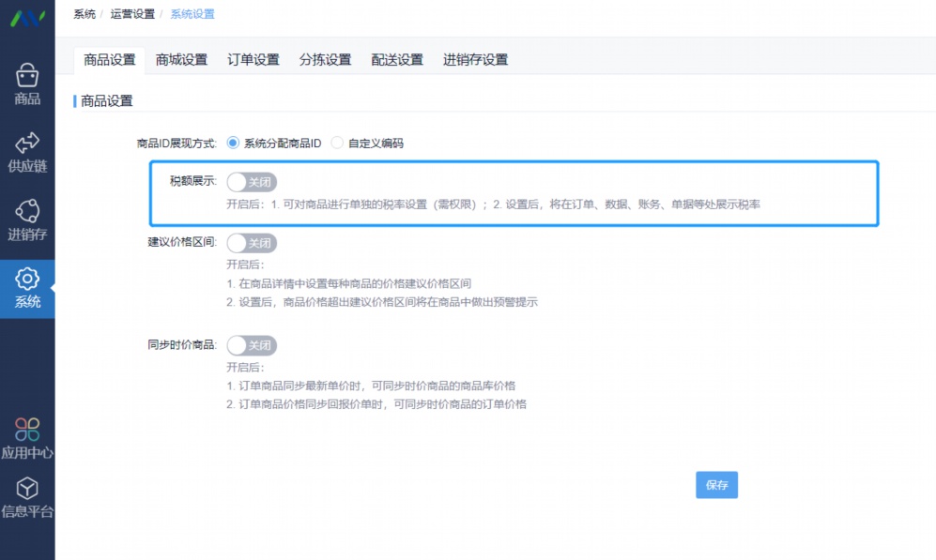Click the 保存 button to save settings
936x560 pixels.
(716, 485)
